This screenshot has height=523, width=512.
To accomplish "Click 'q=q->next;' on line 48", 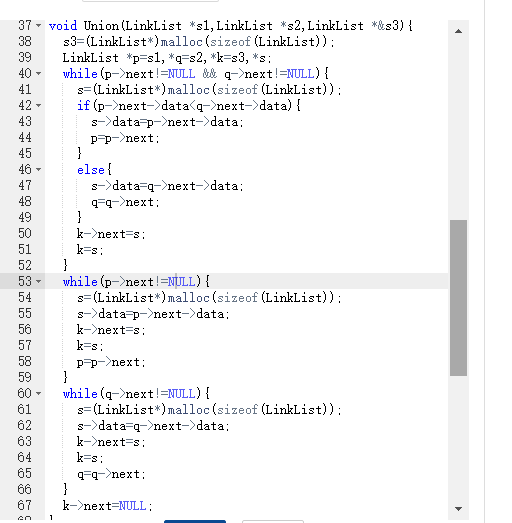I will (125, 202).
